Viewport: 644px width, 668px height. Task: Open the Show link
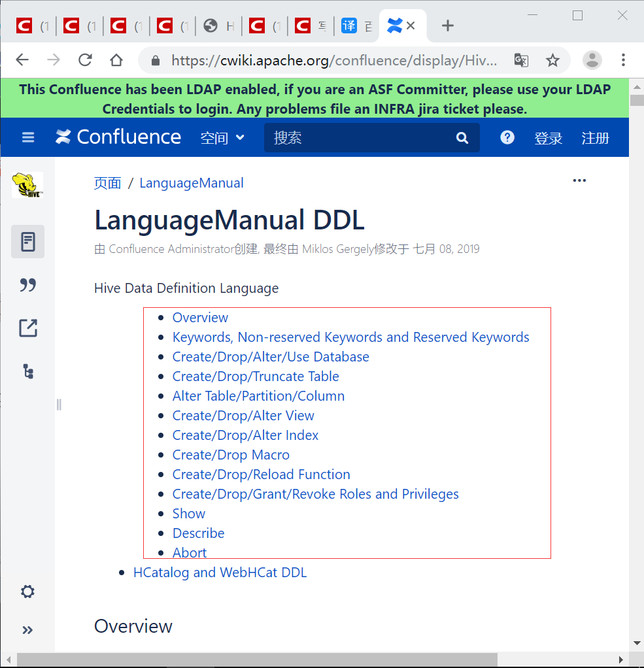pyautogui.click(x=189, y=513)
